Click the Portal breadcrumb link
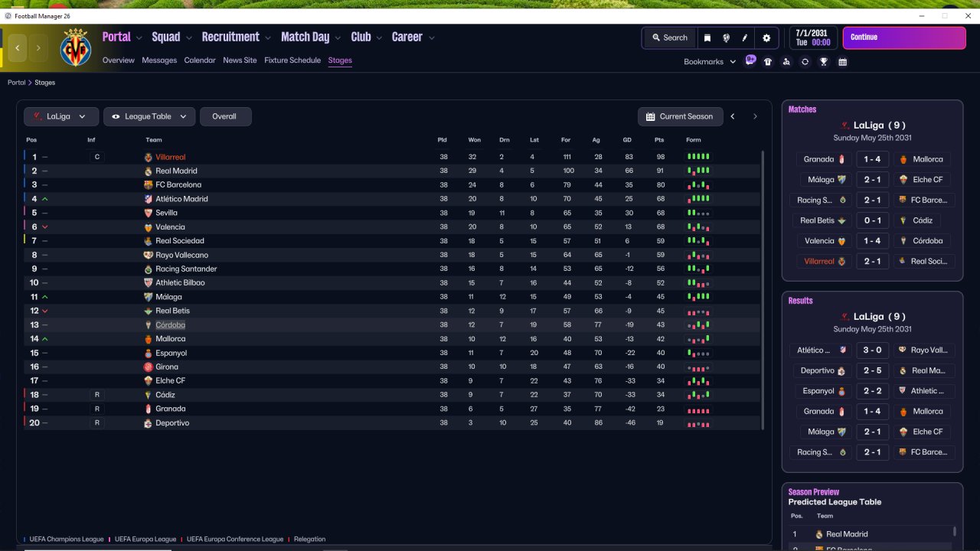This screenshot has height=551, width=980. pyautogui.click(x=16, y=83)
